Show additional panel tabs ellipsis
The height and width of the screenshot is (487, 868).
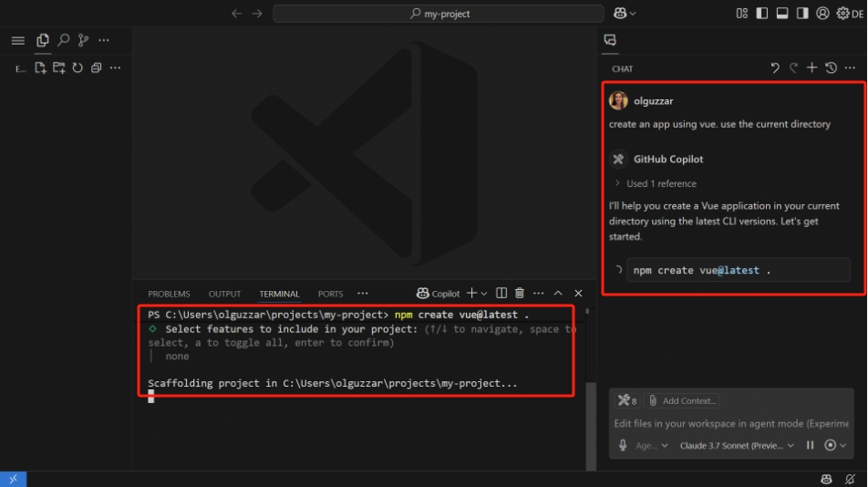[x=363, y=294]
